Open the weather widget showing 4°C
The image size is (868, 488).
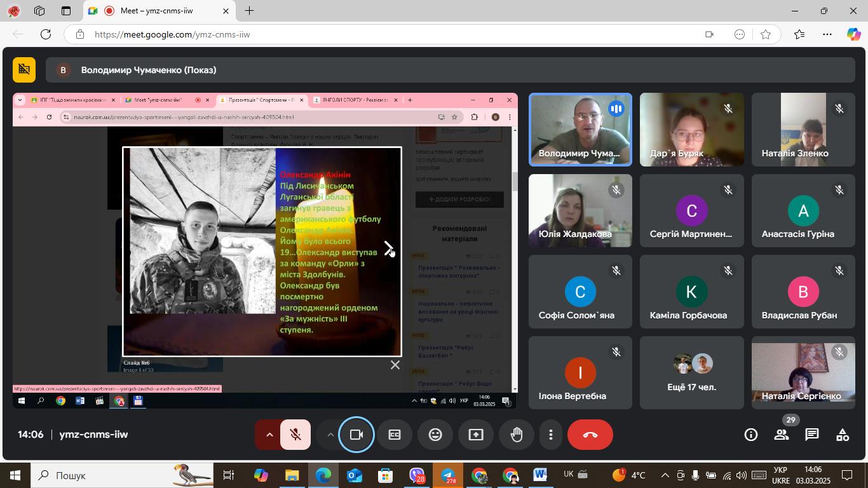coord(629,475)
